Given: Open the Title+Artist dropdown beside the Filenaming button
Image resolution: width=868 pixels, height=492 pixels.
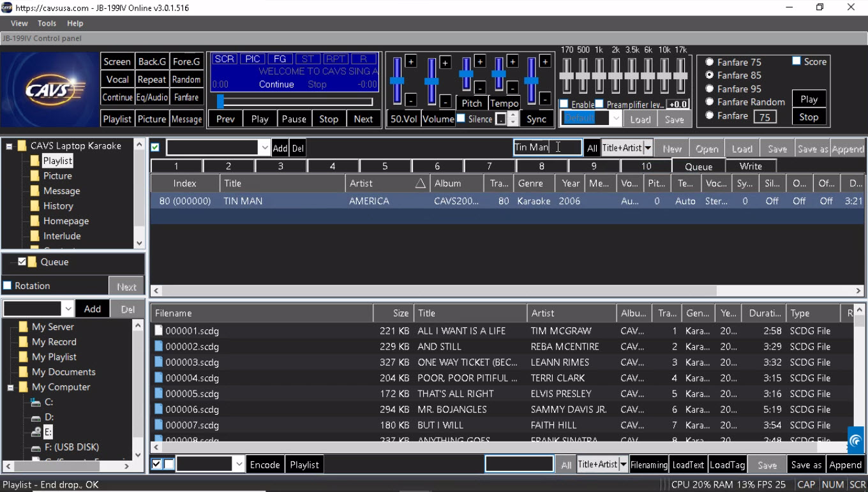Looking at the screenshot, I should 624,465.
